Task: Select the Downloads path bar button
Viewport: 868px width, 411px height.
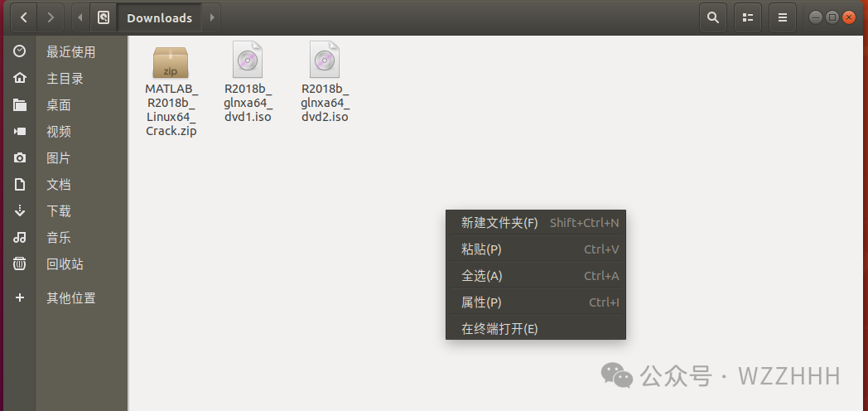Action: [159, 17]
